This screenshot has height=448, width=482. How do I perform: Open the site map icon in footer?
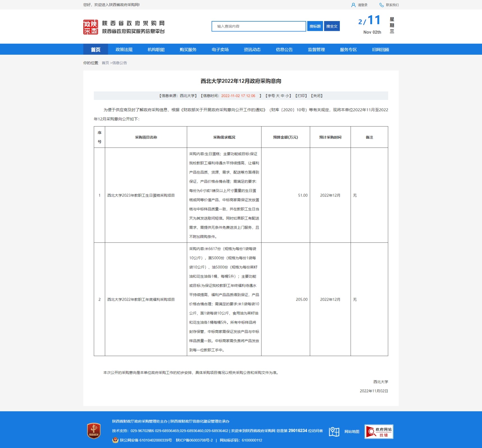[334, 431]
